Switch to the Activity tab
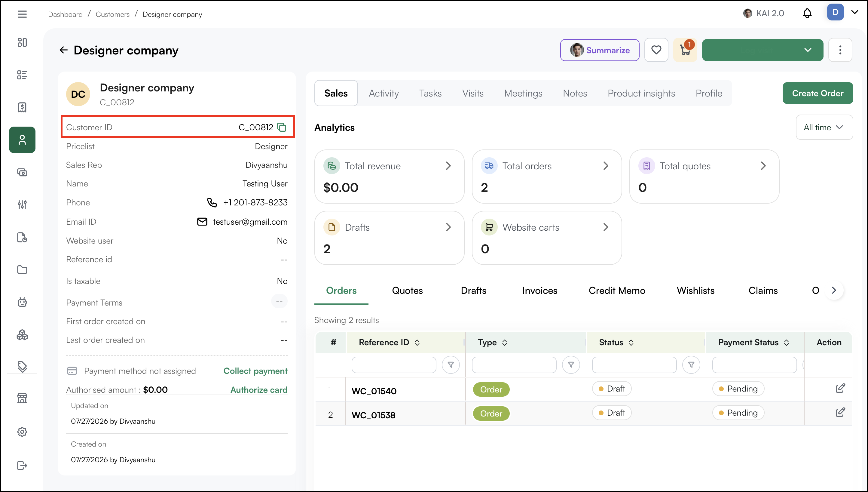 tap(384, 93)
